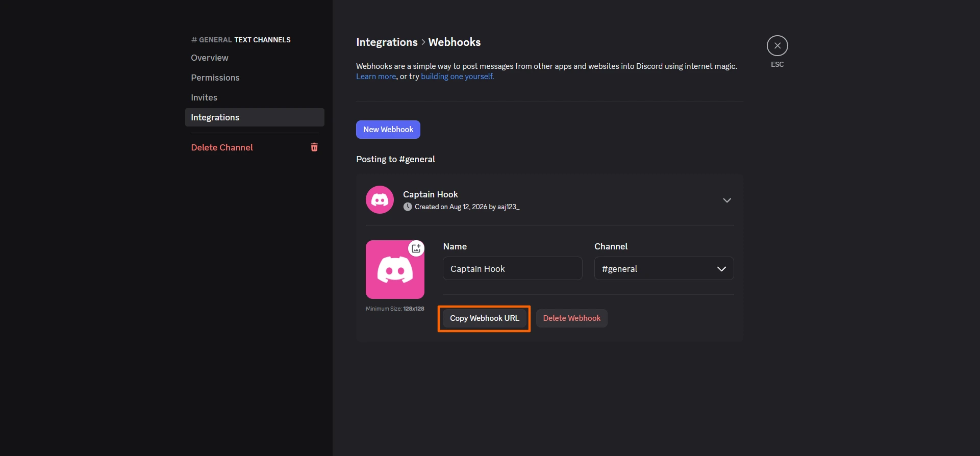Screen dimensions: 980x456
Task: Click the clock icon near Created date
Action: click(x=408, y=207)
